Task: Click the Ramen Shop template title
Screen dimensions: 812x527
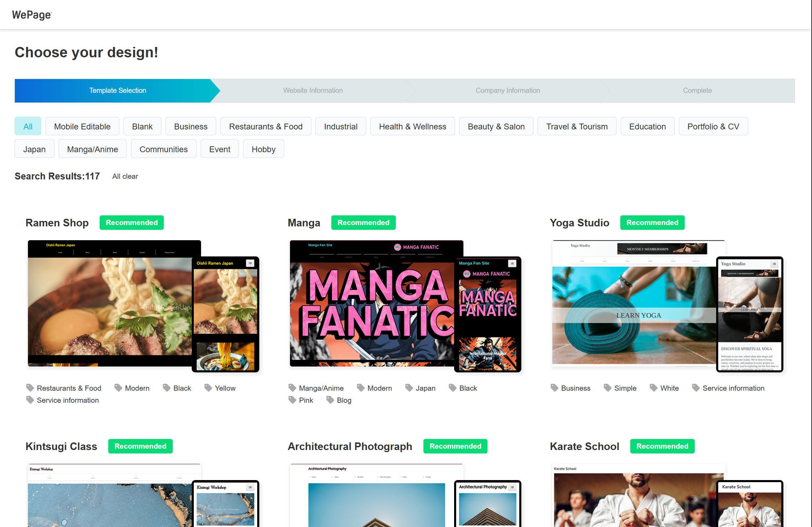Action: click(57, 223)
